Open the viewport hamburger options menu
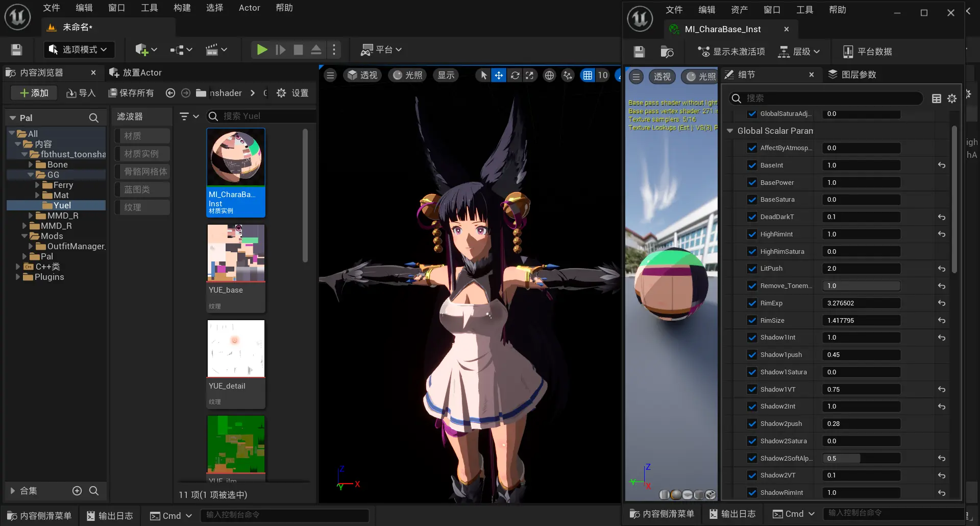The width and height of the screenshot is (980, 526). (x=331, y=76)
